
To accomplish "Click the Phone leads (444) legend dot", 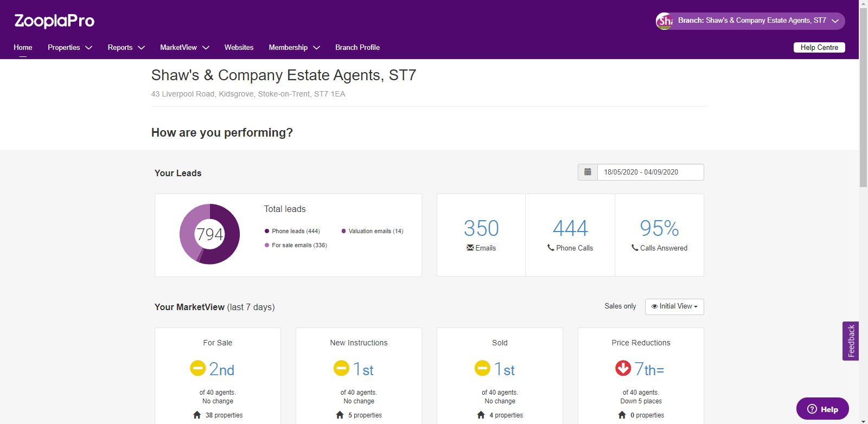I will [x=267, y=231].
